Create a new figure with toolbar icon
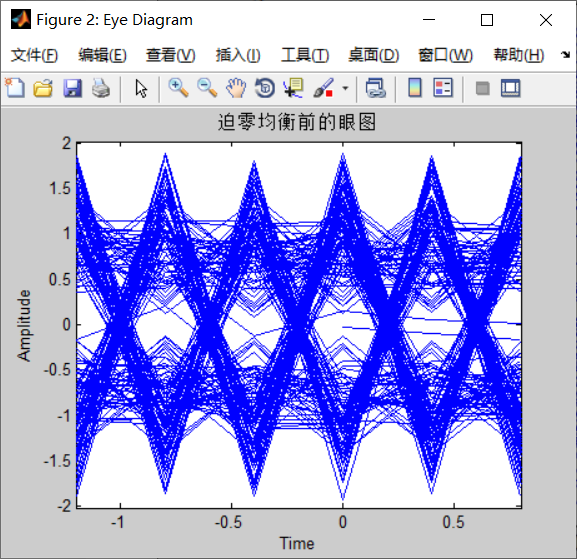Screen dimensions: 577x559 click(15, 88)
